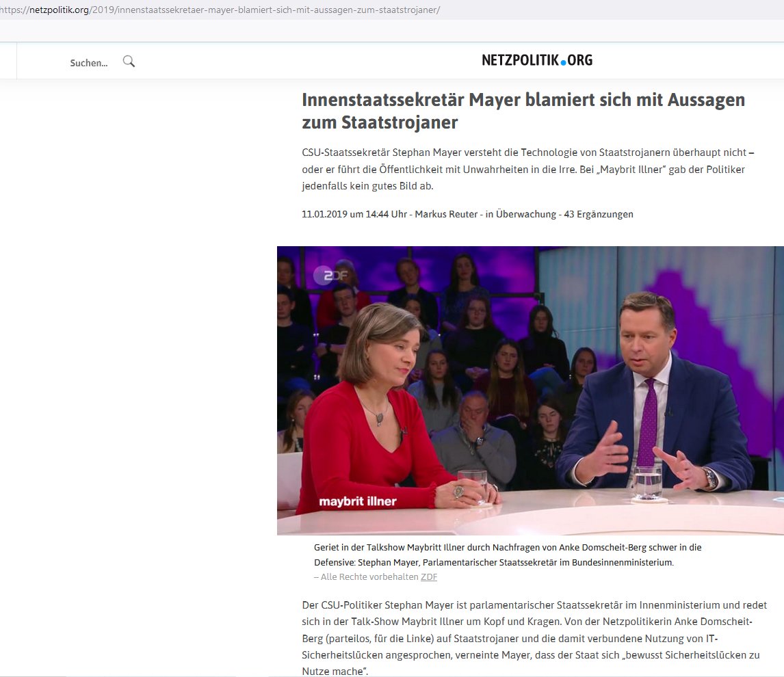784x677 pixels.
Task: Click 'Alle Rechte vorbehalten' credit text
Action: (369, 576)
